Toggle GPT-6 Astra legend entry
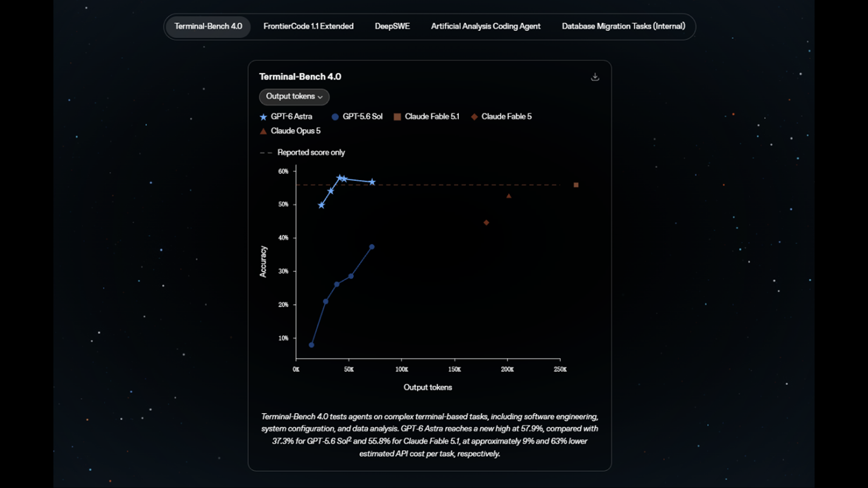The image size is (868, 488). click(x=286, y=117)
